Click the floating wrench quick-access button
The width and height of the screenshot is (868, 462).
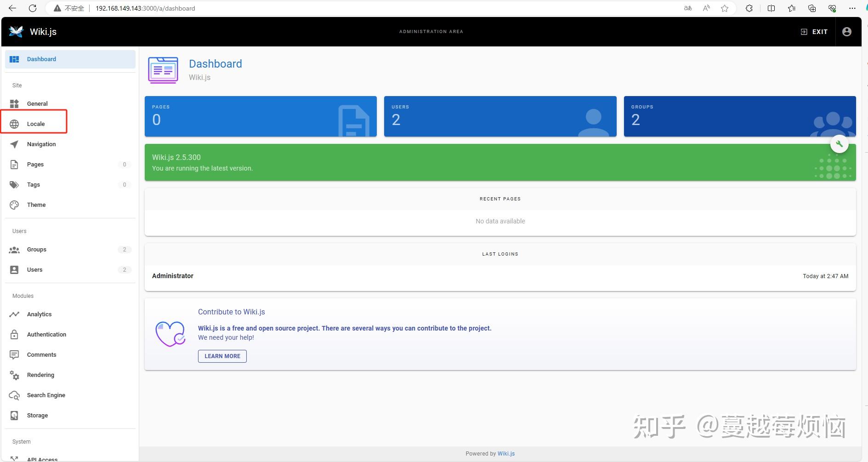pyautogui.click(x=840, y=143)
